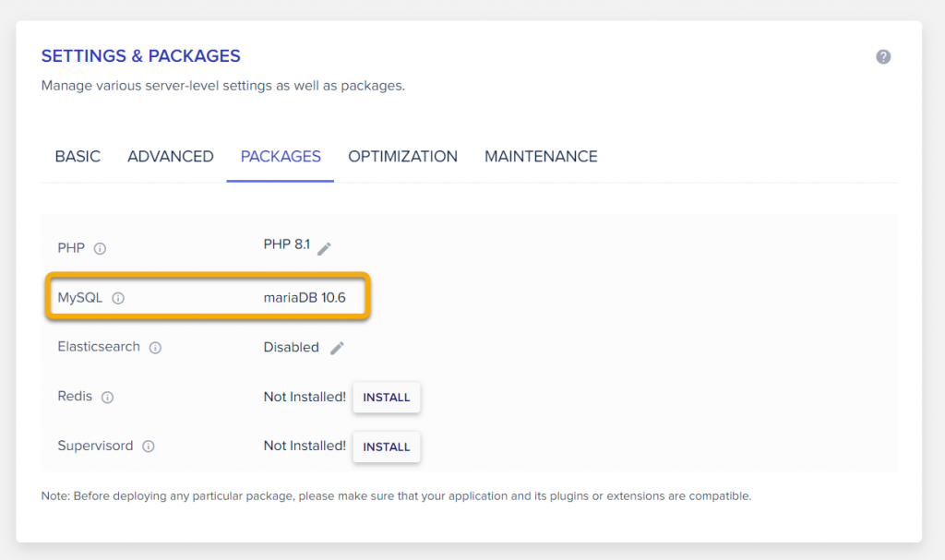The width and height of the screenshot is (945, 560).
Task: Click the Settings & Packages heading
Action: (140, 56)
